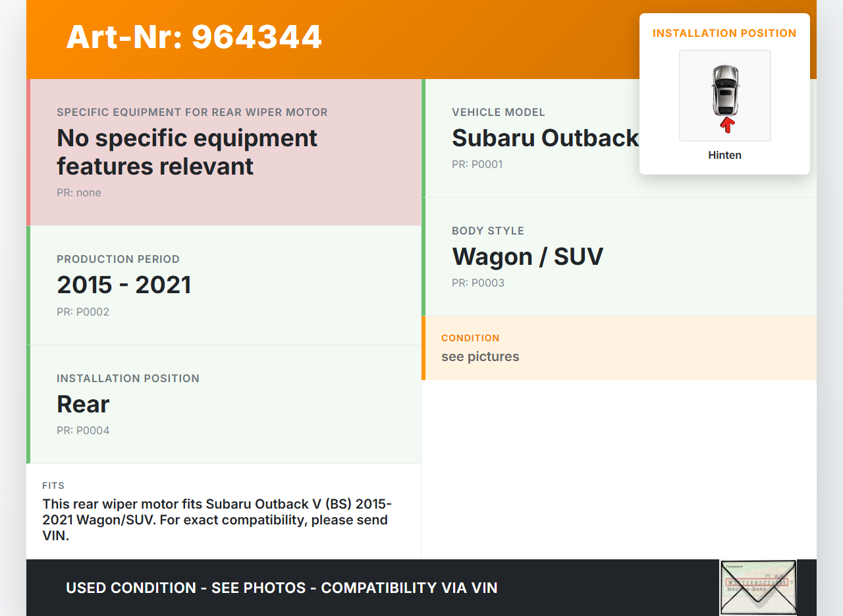Select the Fits description paragraph
This screenshot has width=843, height=616.
(x=217, y=520)
